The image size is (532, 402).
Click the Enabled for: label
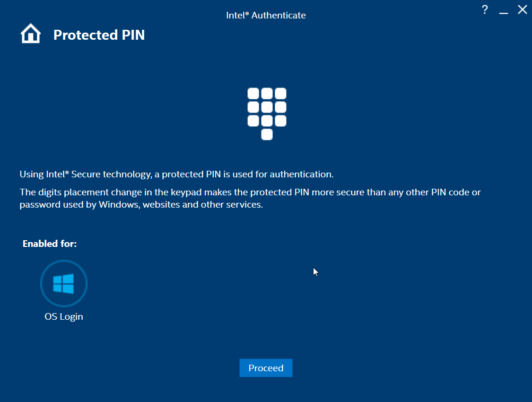(50, 244)
